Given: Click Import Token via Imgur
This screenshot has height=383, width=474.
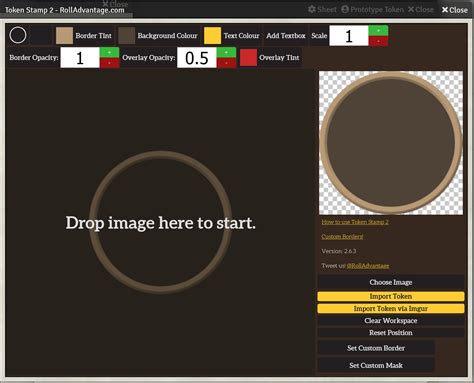Looking at the screenshot, I should 391,308.
